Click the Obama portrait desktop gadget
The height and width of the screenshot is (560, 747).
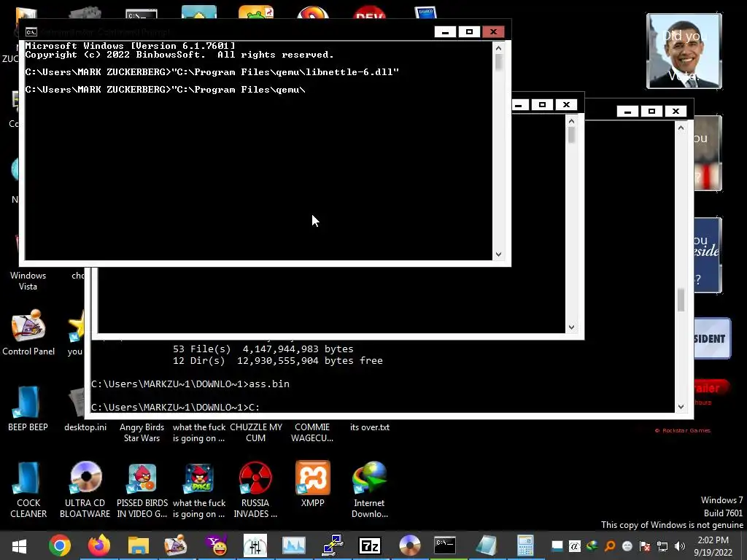click(684, 51)
